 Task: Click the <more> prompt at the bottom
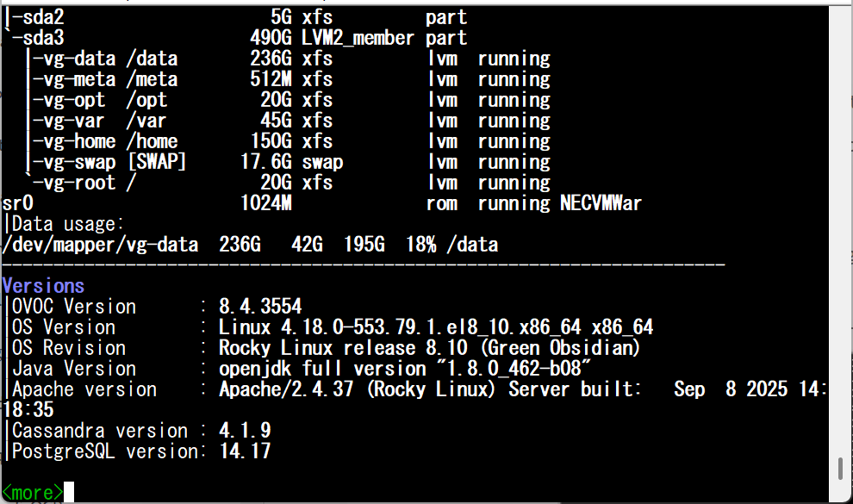(x=33, y=493)
